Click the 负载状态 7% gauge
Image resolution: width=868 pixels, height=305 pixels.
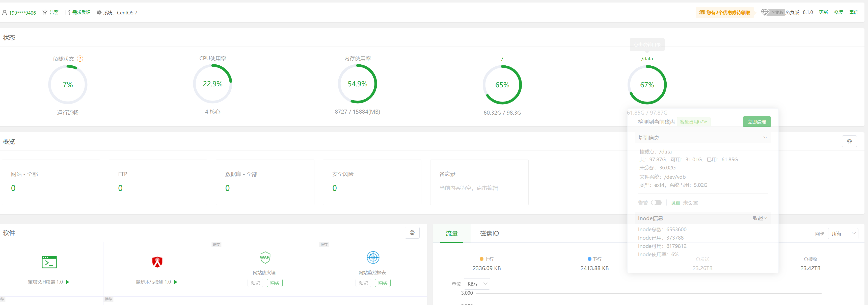[x=68, y=84]
